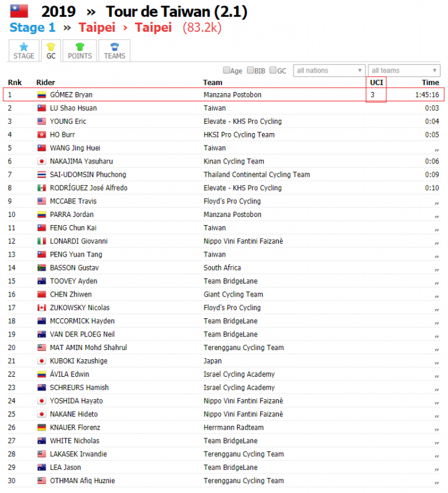Open the TEAMS classification tab
Image resolution: width=448 pixels, height=493 pixels.
[114, 50]
